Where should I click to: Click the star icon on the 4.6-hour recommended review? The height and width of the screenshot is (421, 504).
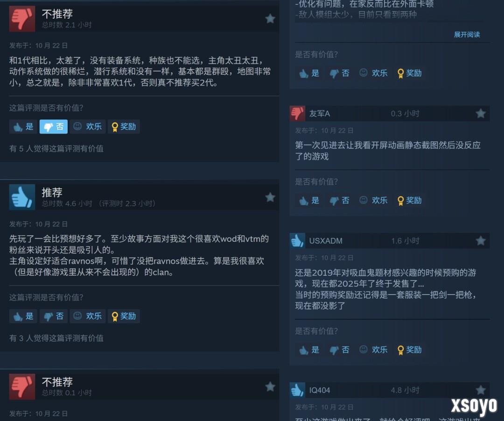click(270, 197)
